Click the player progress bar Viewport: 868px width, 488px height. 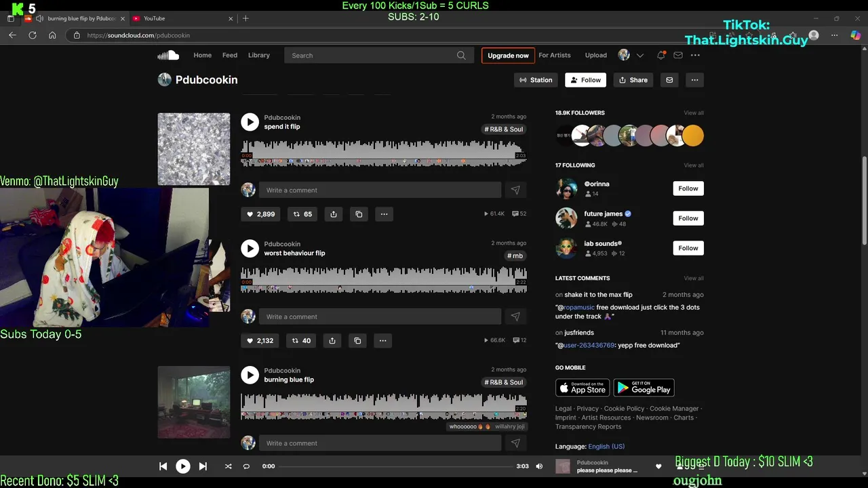point(396,466)
